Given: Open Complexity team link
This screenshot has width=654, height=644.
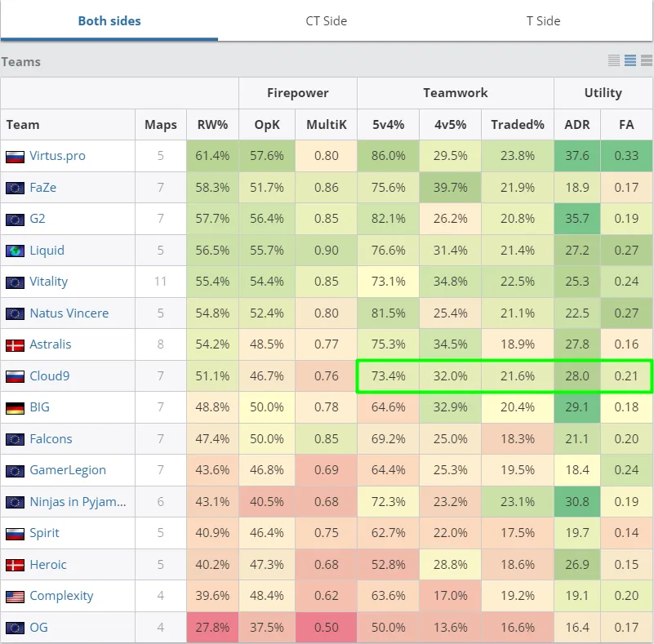Looking at the screenshot, I should pos(61,596).
